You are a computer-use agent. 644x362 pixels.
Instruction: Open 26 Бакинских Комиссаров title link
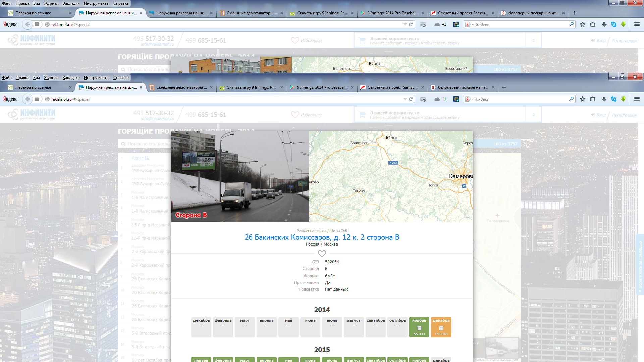[322, 237]
